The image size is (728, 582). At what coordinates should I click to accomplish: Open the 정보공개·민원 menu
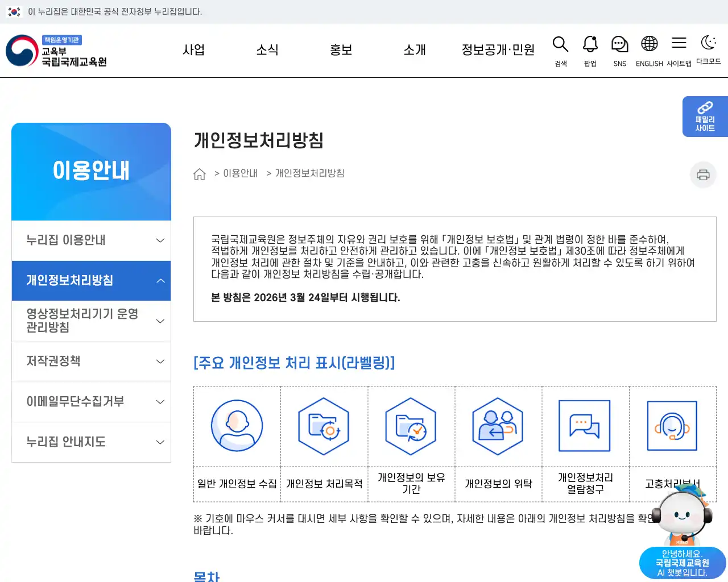pos(498,50)
